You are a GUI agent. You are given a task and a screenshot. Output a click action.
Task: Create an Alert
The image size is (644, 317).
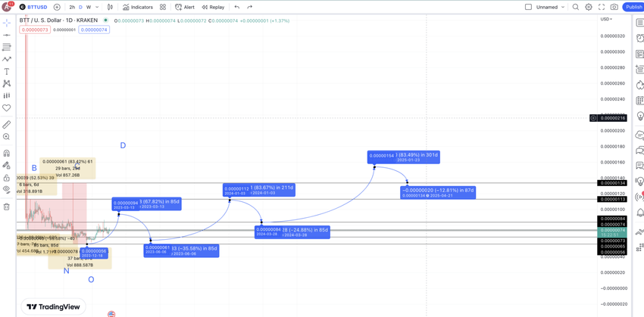(x=185, y=7)
